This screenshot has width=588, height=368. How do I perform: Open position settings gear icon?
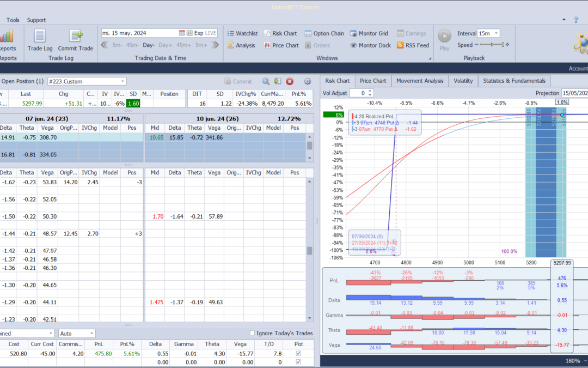pos(308,81)
